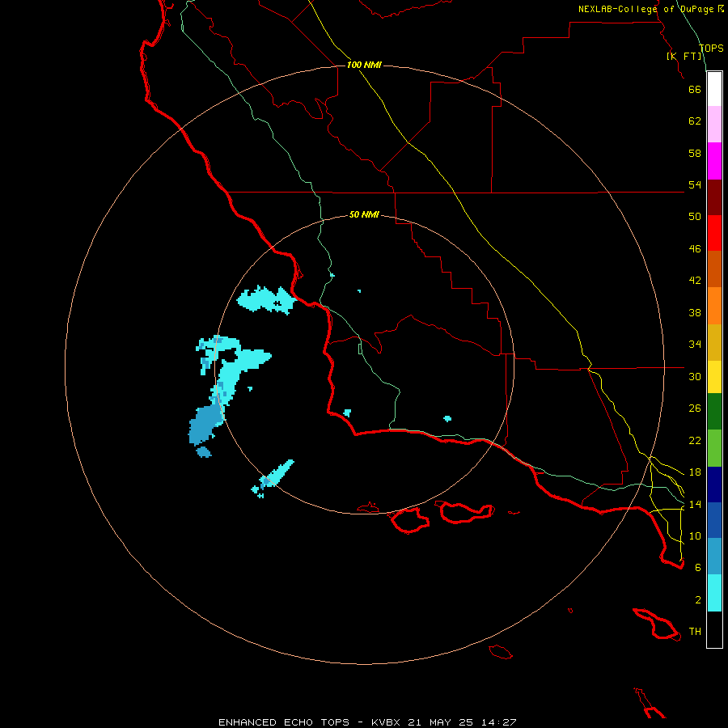
Task: Click the TOPS legend title
Action: [x=711, y=48]
